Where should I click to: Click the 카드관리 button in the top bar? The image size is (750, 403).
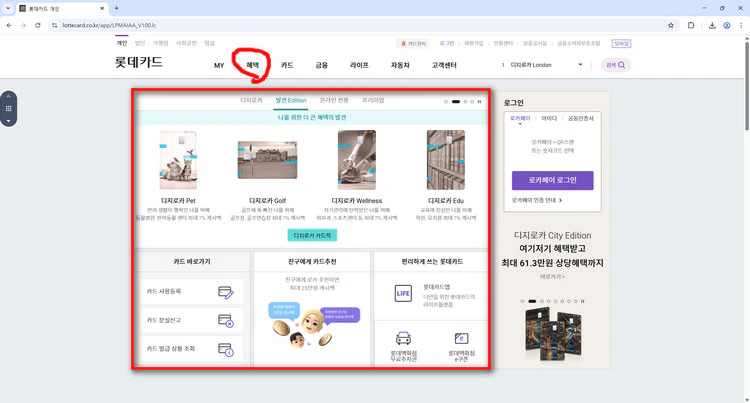[x=413, y=44]
